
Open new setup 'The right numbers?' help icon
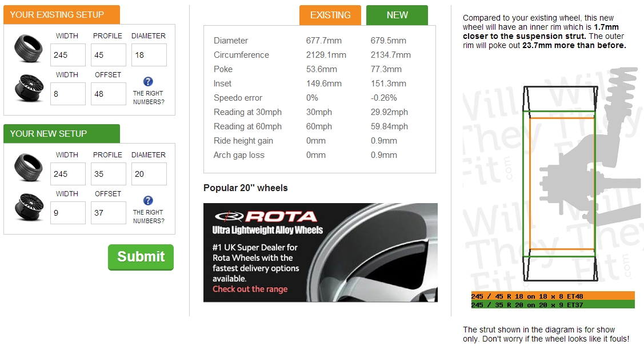[x=148, y=201]
